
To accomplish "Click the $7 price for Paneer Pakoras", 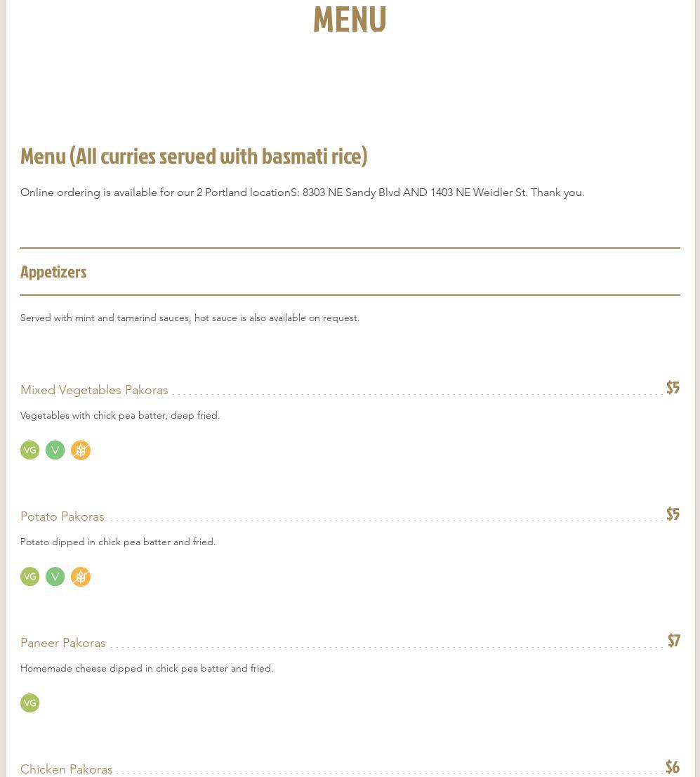I will pos(673,641).
